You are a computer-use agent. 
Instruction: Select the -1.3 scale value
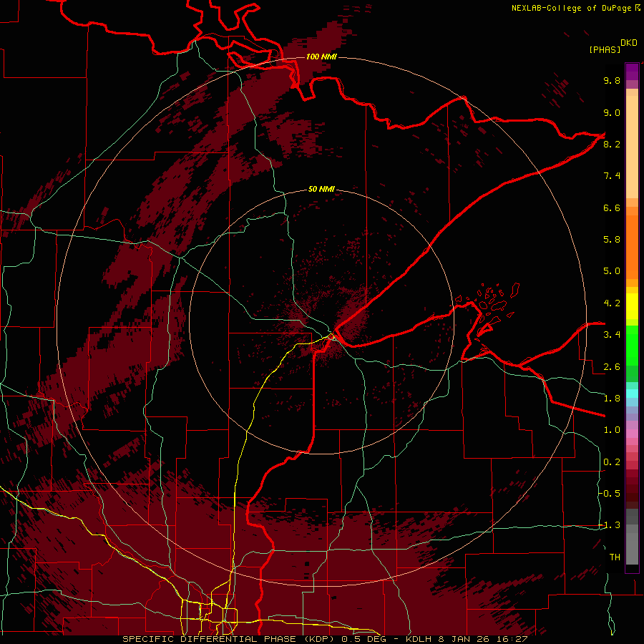[609, 525]
